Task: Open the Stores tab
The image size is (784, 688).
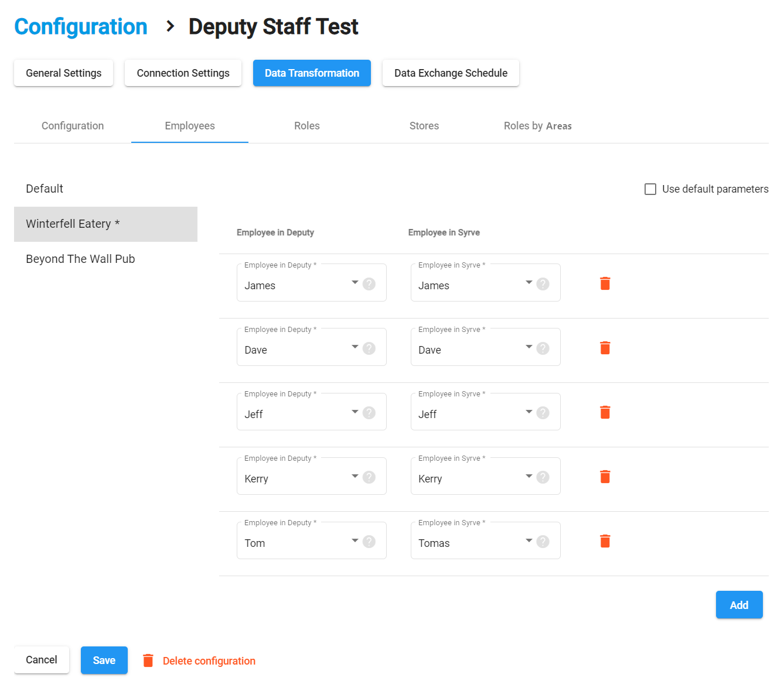Action: 424,126
